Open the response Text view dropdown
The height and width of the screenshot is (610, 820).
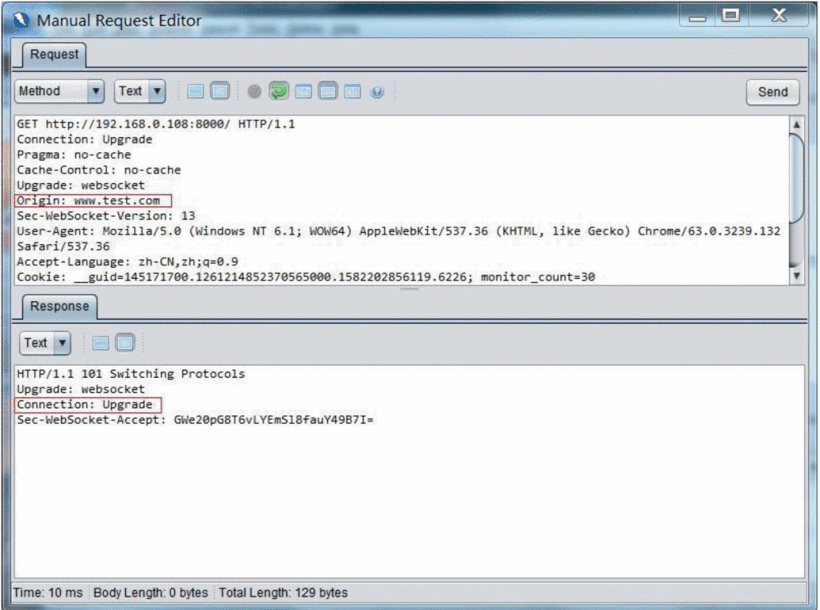pos(46,343)
